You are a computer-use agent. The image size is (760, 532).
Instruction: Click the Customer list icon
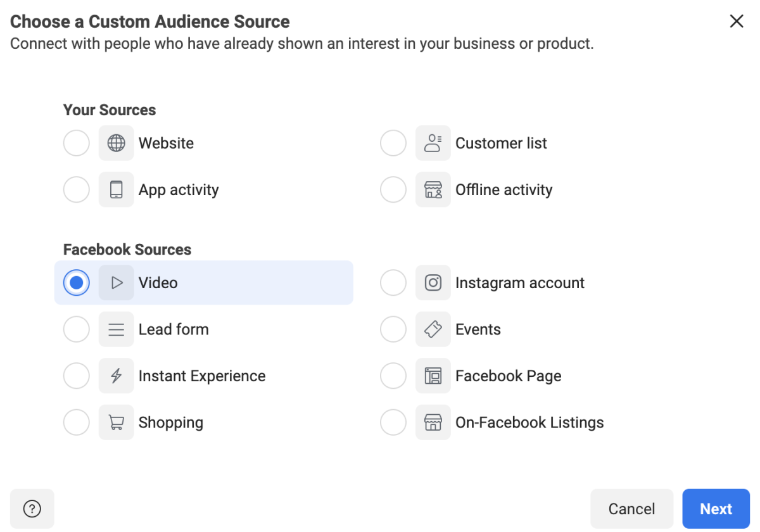(433, 143)
